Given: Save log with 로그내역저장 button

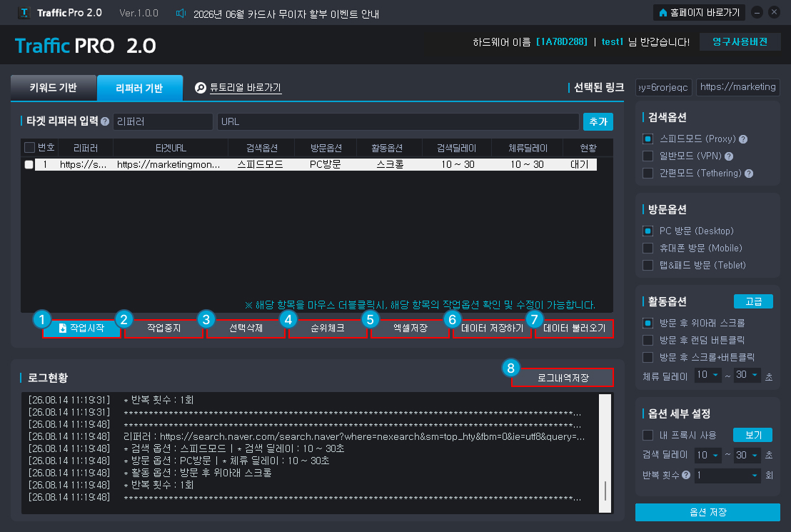Looking at the screenshot, I should [x=563, y=378].
